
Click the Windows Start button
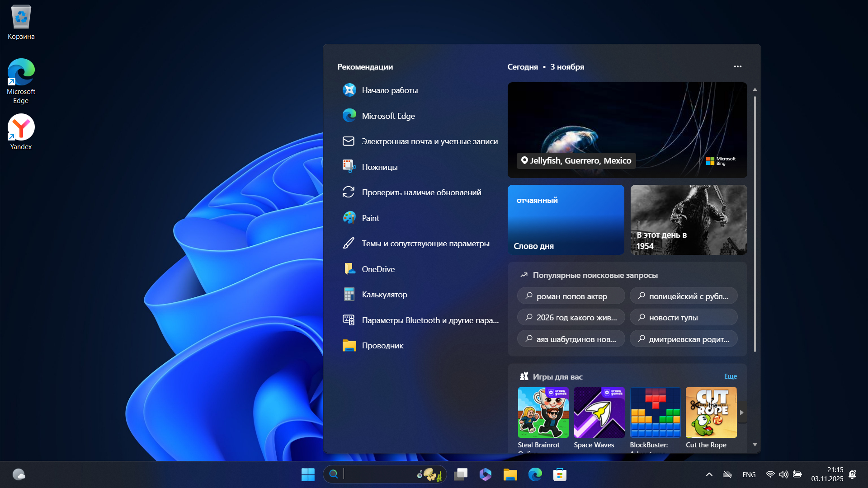tap(308, 474)
